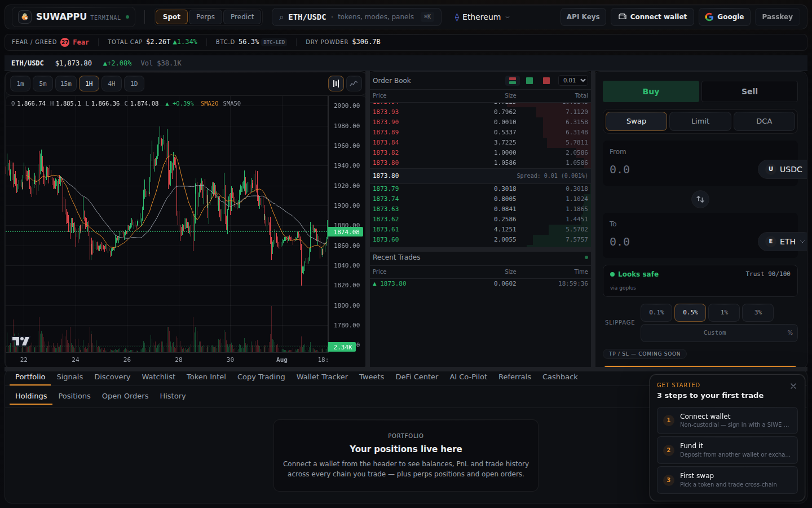Open the Positions sub-tab
This screenshot has height=508, width=812.
click(74, 396)
